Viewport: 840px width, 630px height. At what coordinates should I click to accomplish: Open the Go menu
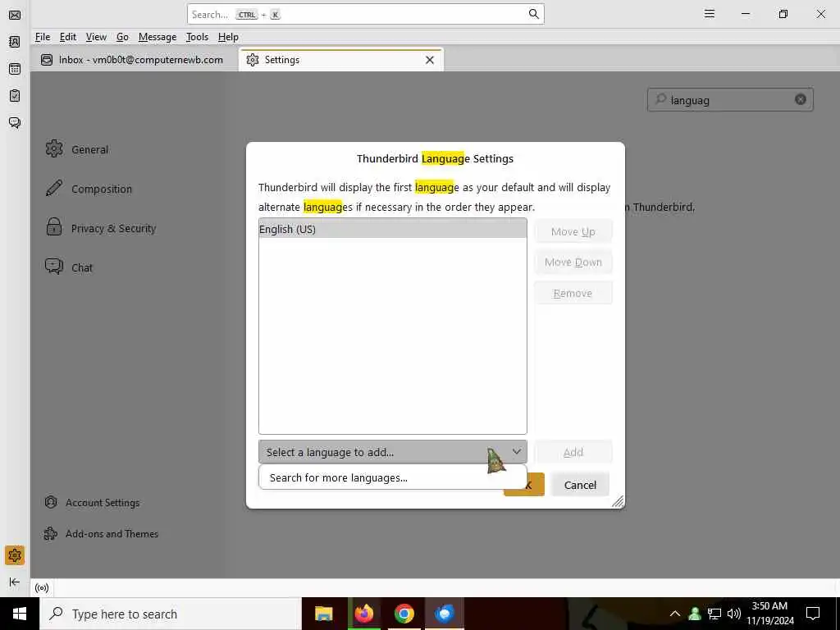click(123, 37)
